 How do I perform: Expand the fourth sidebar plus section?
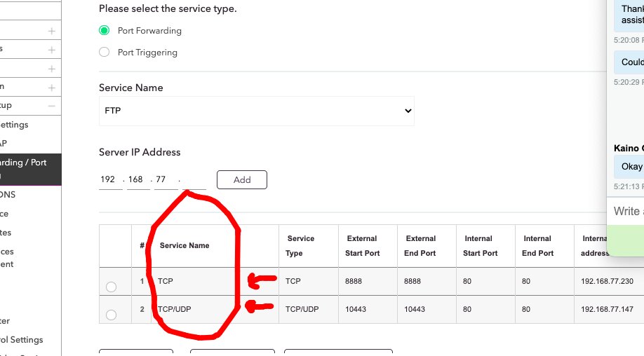tap(51, 88)
